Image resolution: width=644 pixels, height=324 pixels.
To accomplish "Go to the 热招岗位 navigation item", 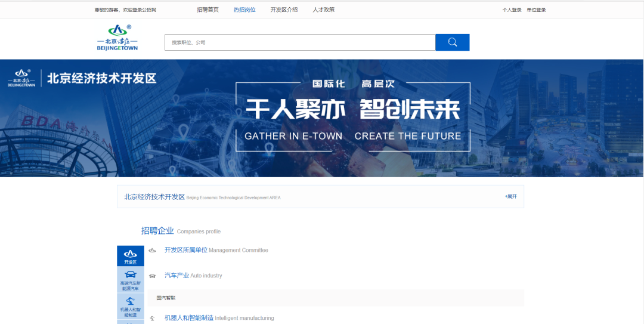I will point(244,10).
